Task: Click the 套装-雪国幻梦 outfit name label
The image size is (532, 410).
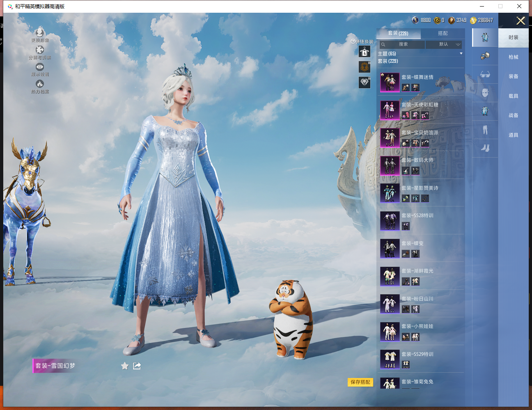Action: pos(55,366)
